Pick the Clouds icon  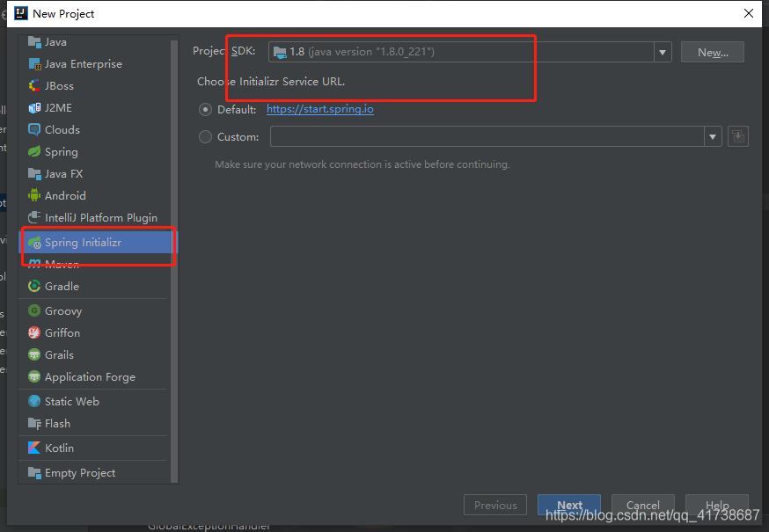click(34, 129)
